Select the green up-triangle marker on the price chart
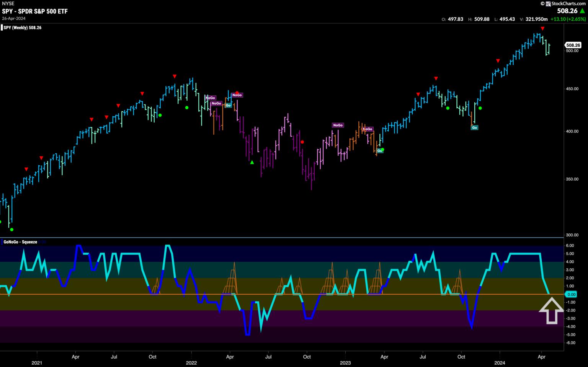 pos(252,163)
